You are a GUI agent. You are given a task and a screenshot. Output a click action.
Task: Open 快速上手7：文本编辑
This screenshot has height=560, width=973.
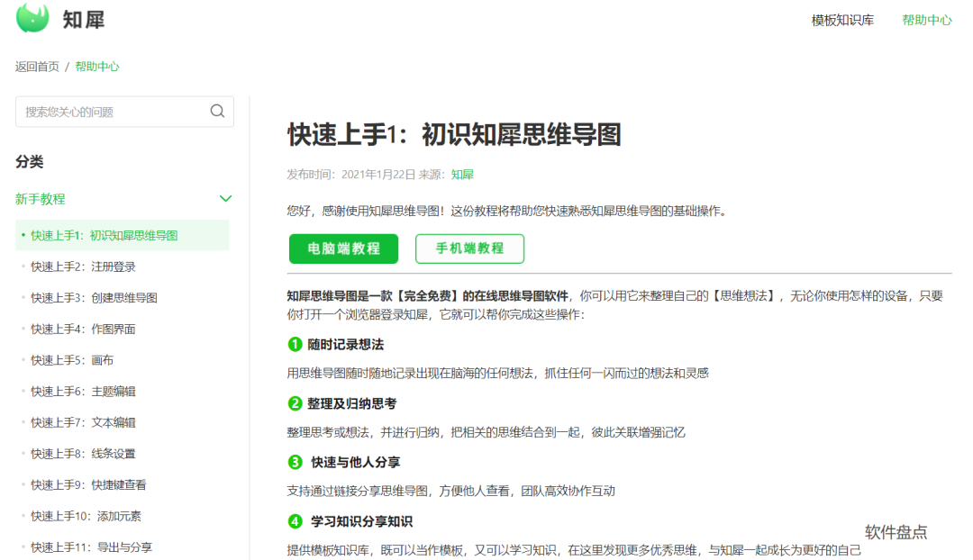coord(83,422)
